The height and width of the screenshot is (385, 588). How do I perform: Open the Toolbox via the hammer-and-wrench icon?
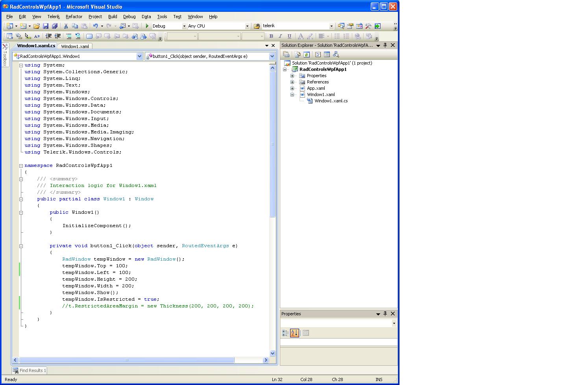click(x=368, y=26)
